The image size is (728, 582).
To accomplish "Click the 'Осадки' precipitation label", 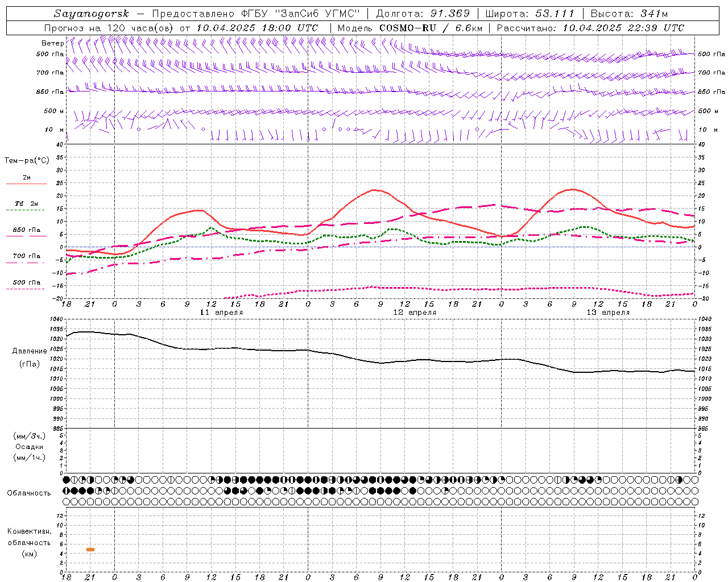I will pyautogui.click(x=30, y=447).
